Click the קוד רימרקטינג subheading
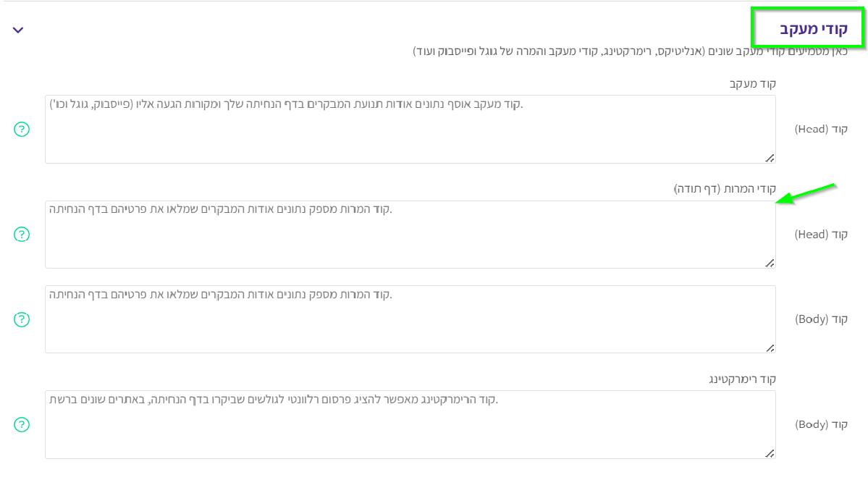This screenshot has width=868, height=480. [x=742, y=379]
